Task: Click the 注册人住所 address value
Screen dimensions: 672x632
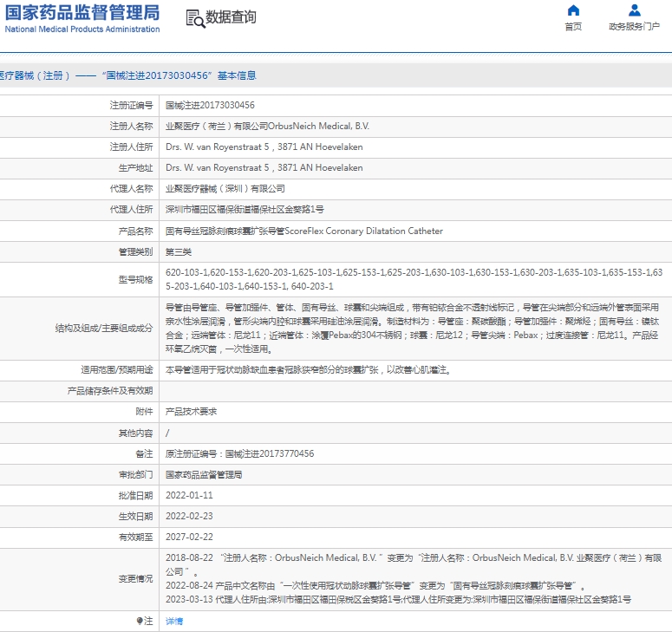Action: [264, 147]
